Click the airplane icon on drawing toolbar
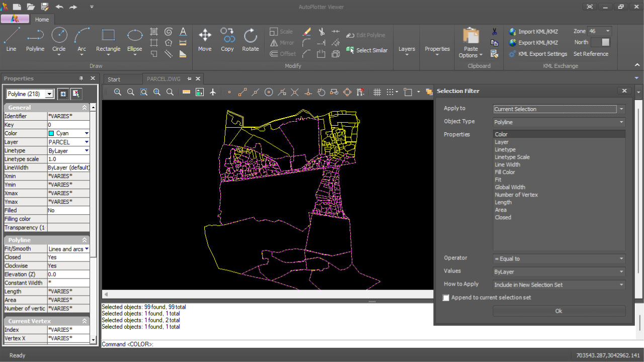 pyautogui.click(x=213, y=92)
